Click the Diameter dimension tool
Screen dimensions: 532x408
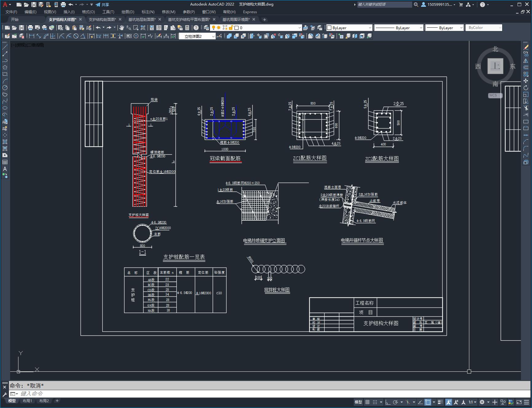point(76,36)
